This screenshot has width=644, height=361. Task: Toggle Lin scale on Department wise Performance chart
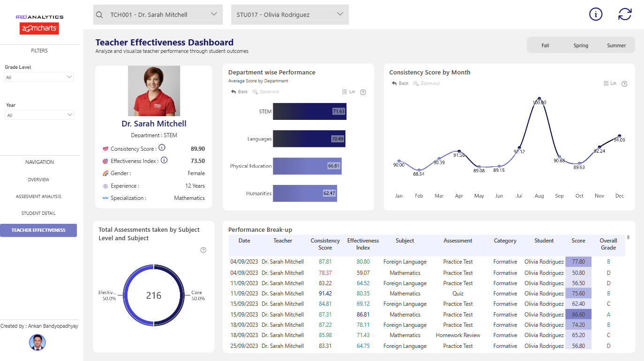point(349,92)
